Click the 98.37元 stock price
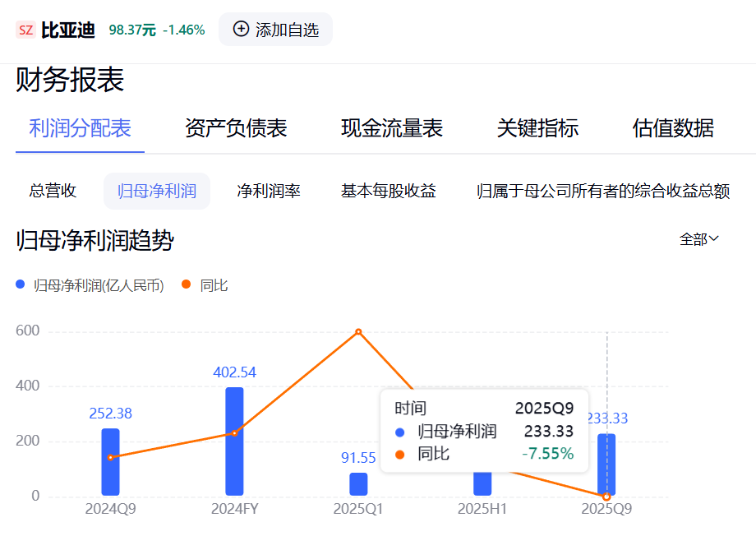This screenshot has height=550, width=756. click(132, 30)
